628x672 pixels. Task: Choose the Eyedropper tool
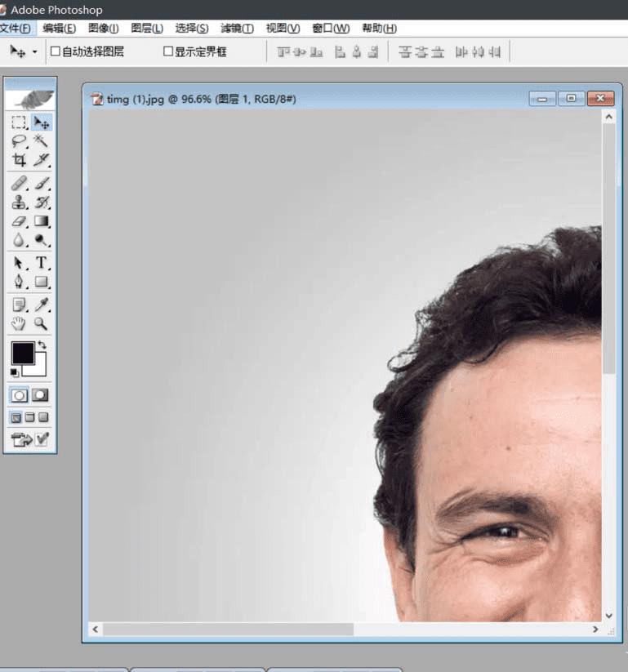click(x=42, y=305)
